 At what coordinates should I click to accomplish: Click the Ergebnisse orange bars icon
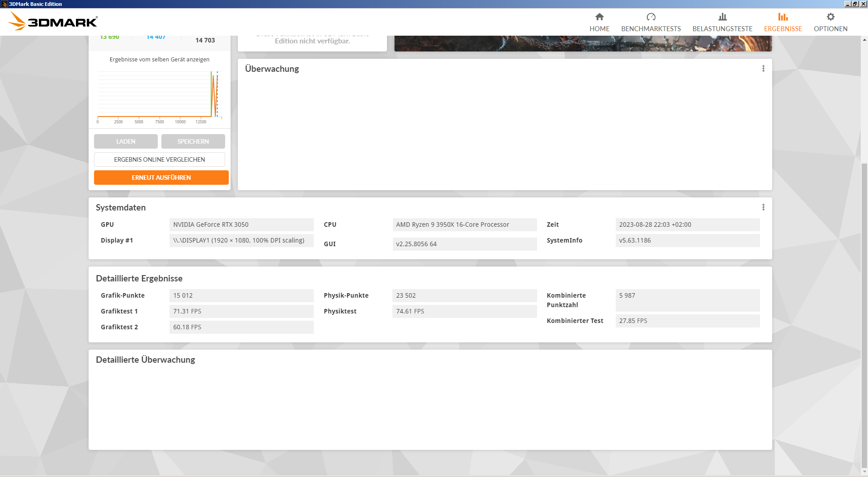783,17
